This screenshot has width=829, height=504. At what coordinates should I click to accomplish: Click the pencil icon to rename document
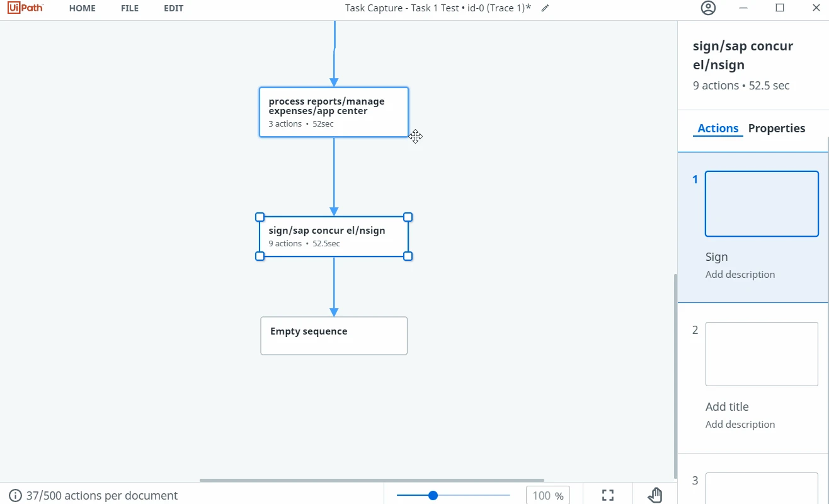[546, 8]
